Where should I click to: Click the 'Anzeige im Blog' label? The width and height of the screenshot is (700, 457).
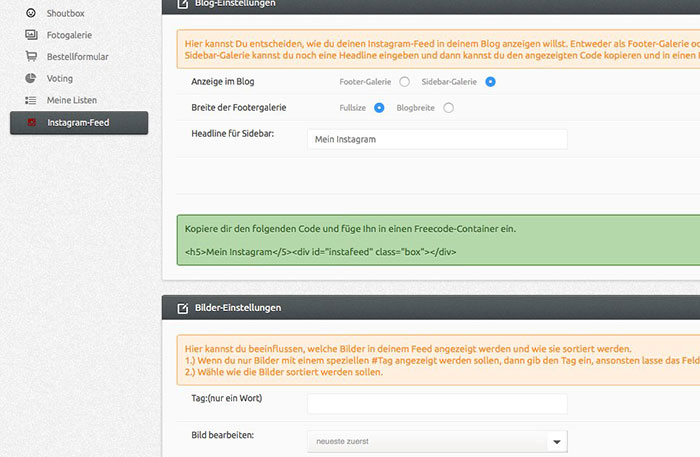pos(223,81)
